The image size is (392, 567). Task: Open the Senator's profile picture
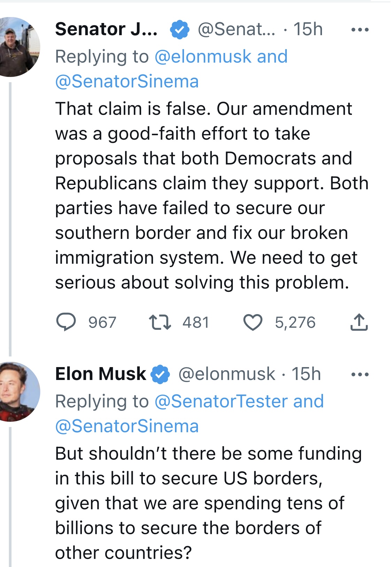click(20, 47)
